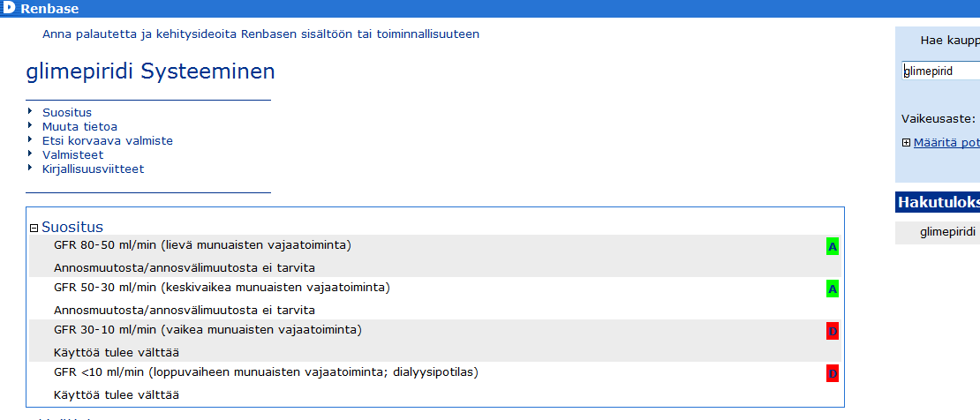Viewport: 980px width, 420px height.
Task: Click arrow bullet beside Kirjallisuusviitteet
Action: (30, 168)
